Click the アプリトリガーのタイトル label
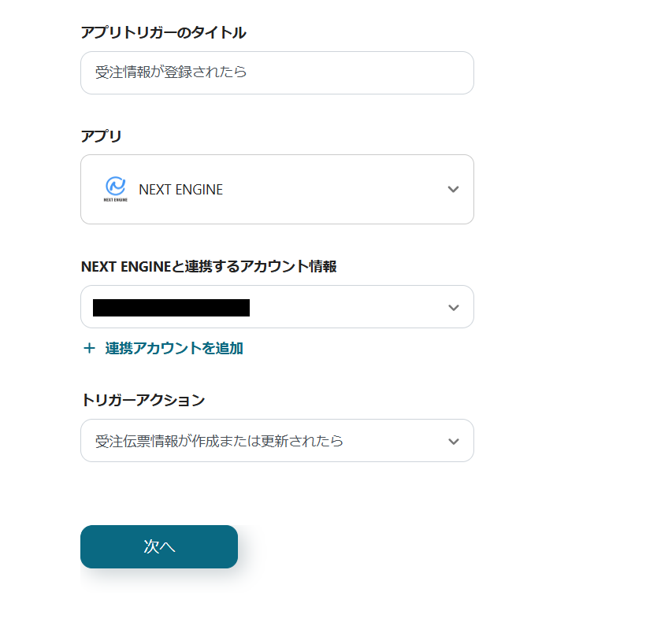The image size is (657, 644). [x=163, y=32]
